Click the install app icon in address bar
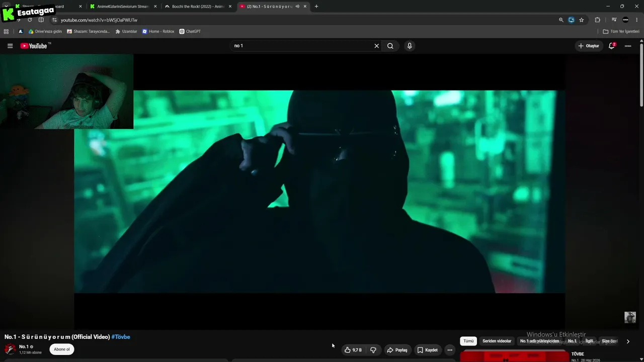 (571, 20)
